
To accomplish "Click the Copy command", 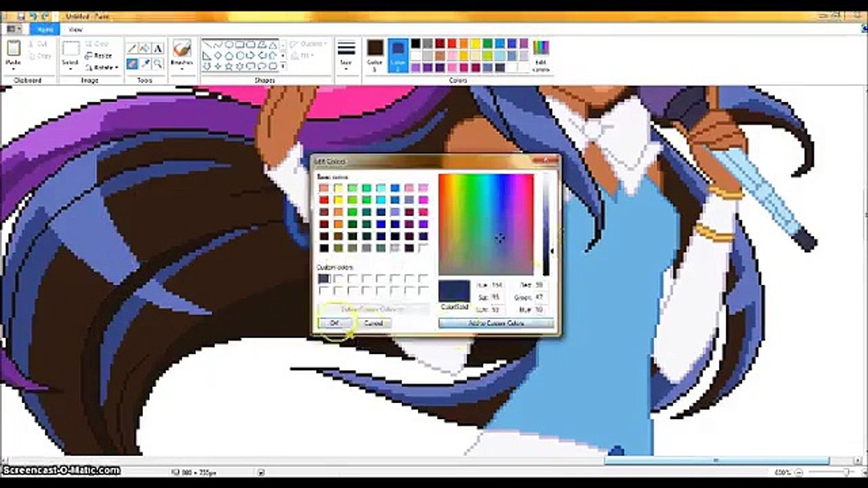I will [x=39, y=56].
